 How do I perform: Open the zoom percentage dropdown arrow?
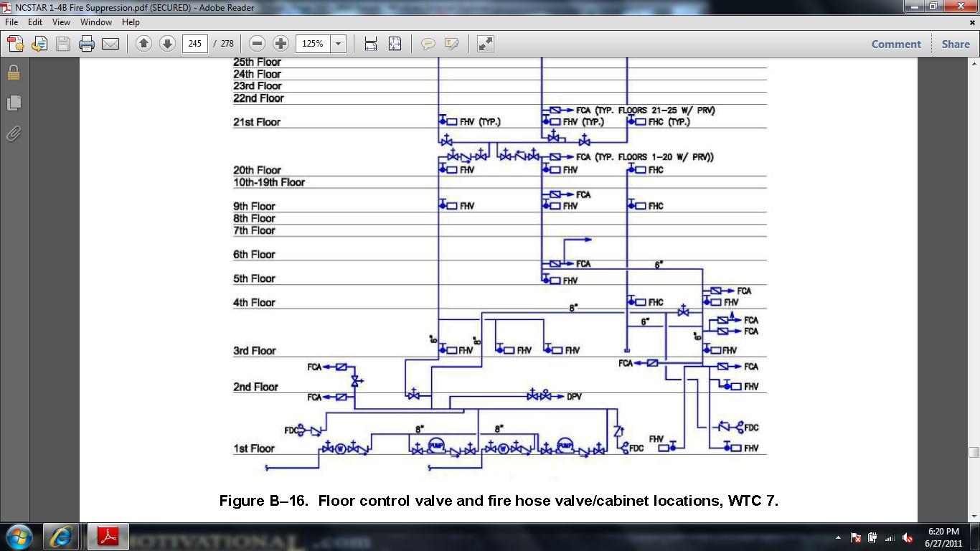click(338, 44)
